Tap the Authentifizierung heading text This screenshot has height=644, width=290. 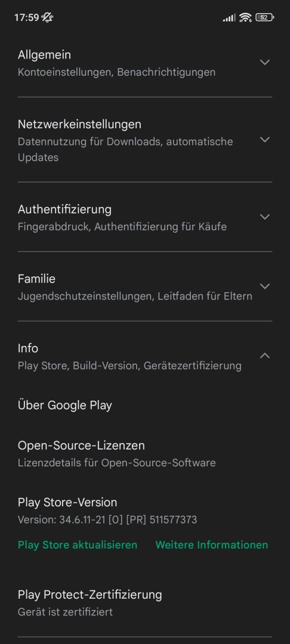coord(64,209)
